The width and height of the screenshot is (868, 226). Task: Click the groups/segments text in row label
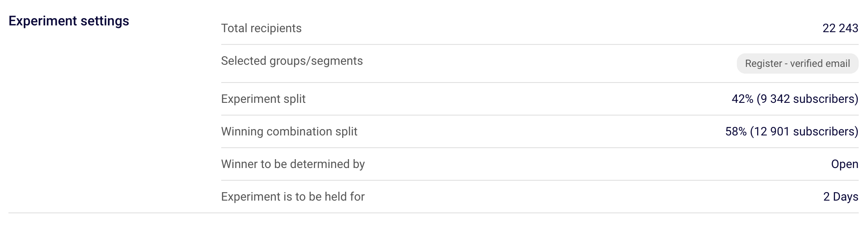tap(316, 61)
